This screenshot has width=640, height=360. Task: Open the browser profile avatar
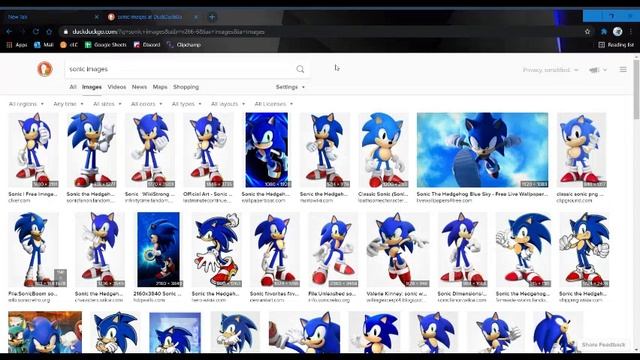tap(618, 31)
